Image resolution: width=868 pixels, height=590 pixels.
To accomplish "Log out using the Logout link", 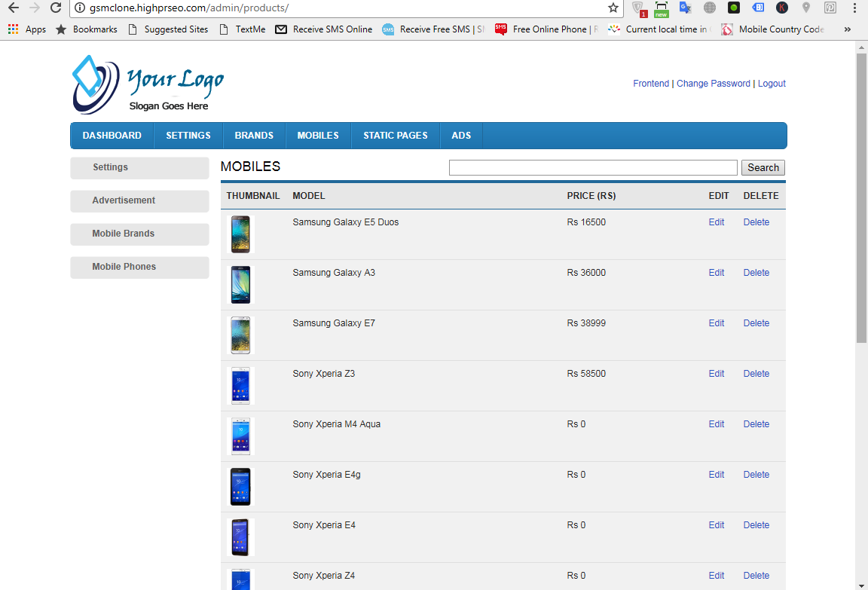I will click(772, 84).
